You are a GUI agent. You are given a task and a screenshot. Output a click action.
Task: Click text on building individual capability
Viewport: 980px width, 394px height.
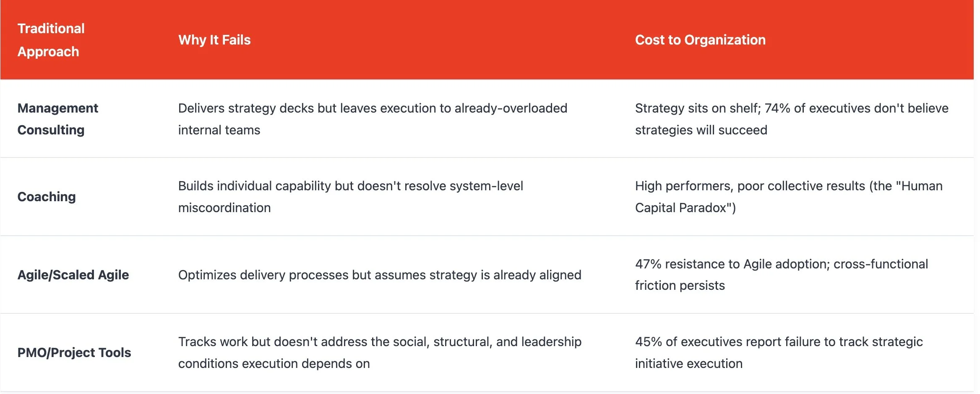tap(350, 186)
